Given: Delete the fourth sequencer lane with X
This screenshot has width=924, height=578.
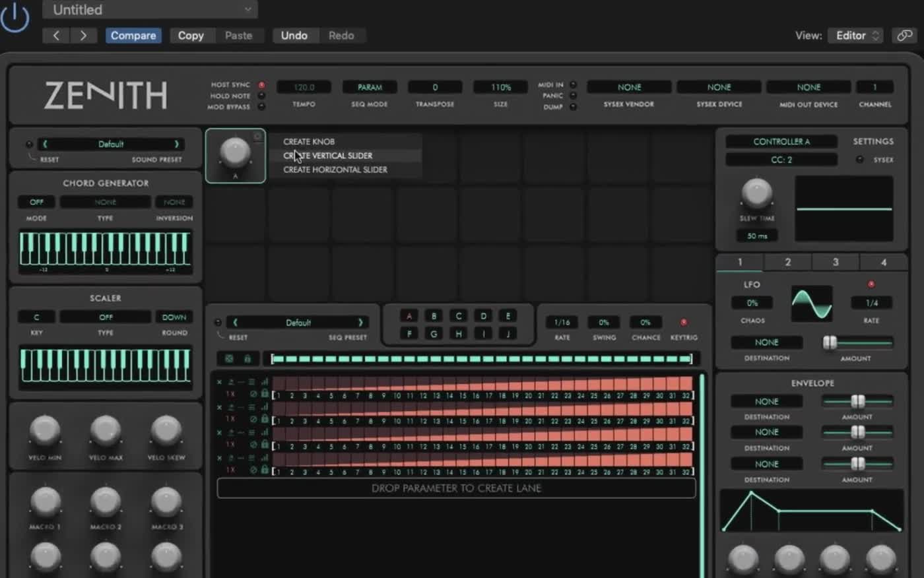Looking at the screenshot, I should tap(220, 458).
